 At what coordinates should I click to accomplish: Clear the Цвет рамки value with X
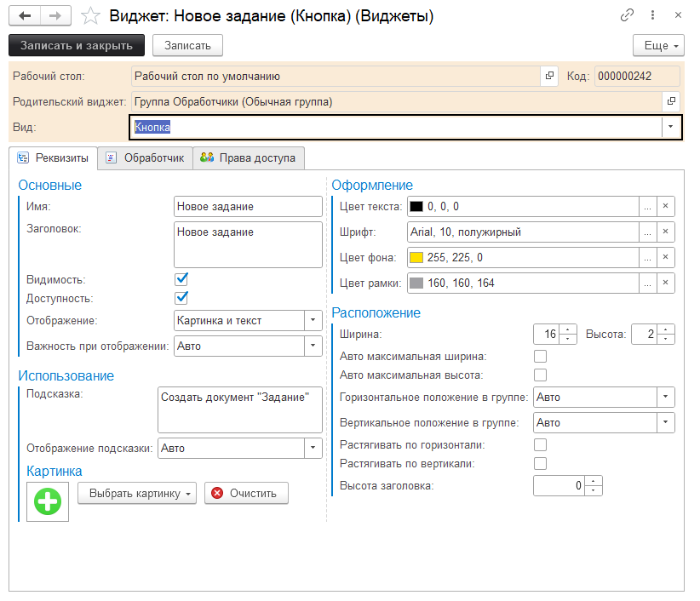tap(666, 283)
